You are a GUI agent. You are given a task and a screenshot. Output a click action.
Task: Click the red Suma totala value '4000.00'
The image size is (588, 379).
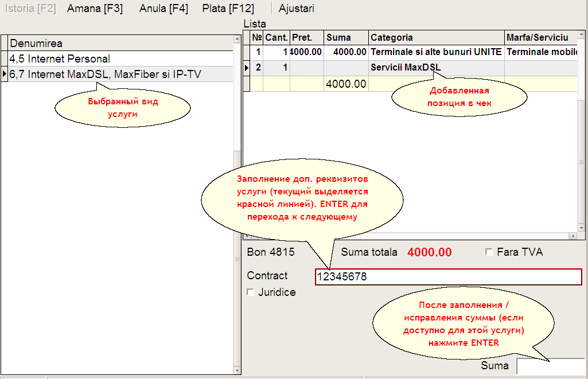tap(429, 252)
